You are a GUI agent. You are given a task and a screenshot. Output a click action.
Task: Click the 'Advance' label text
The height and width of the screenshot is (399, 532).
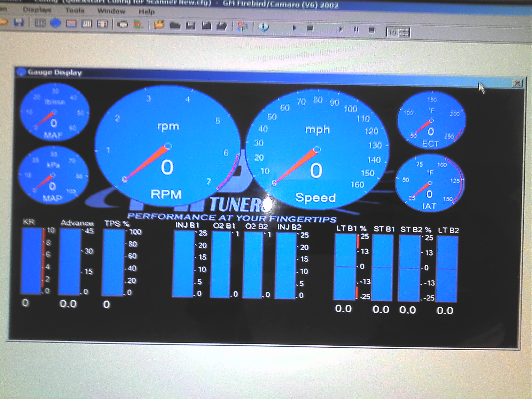pos(77,223)
